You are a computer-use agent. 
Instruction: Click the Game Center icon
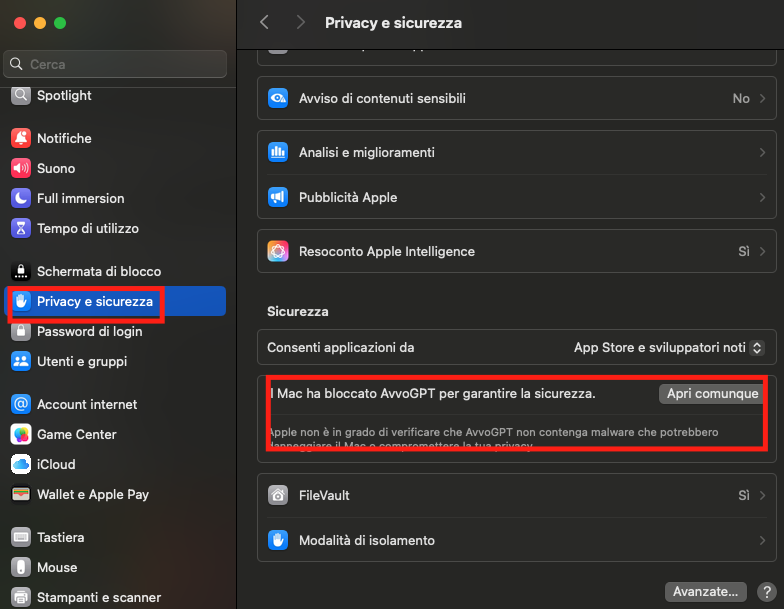(x=21, y=434)
